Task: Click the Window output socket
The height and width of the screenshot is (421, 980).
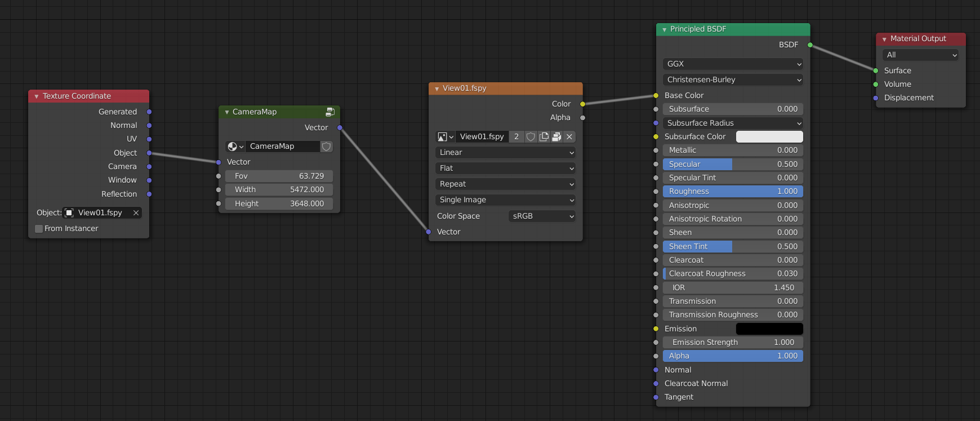Action: (149, 180)
